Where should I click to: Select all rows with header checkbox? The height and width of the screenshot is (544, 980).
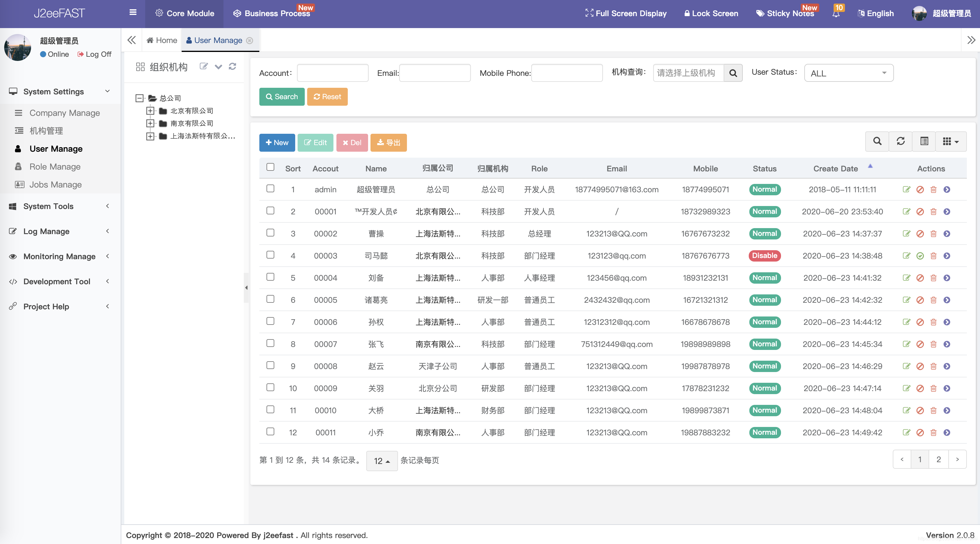[270, 167]
